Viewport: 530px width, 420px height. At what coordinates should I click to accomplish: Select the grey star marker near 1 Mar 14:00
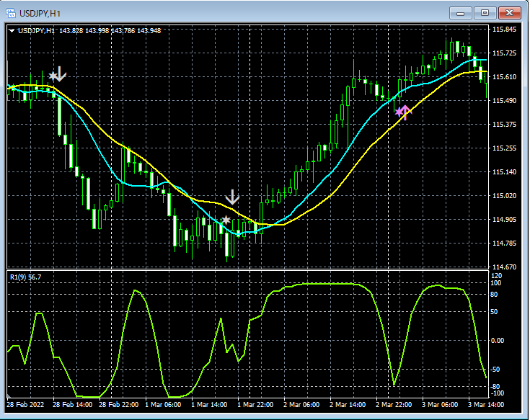(226, 220)
